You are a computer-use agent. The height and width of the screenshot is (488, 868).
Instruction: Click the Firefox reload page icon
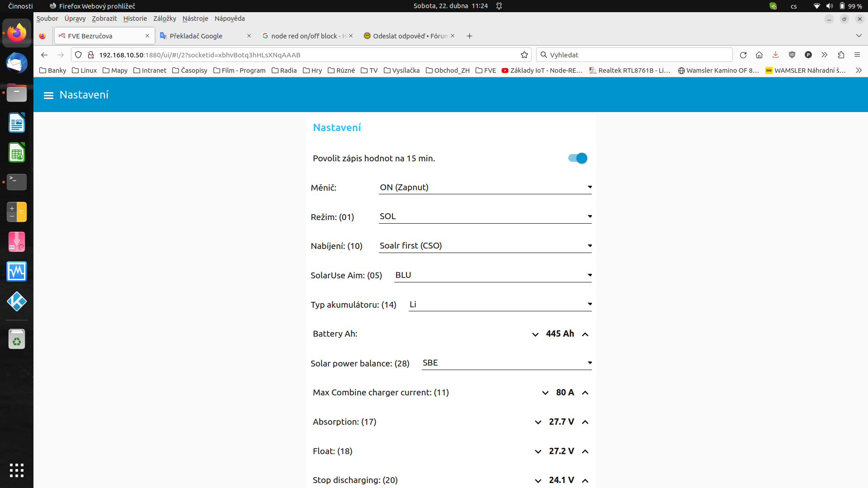click(x=743, y=55)
